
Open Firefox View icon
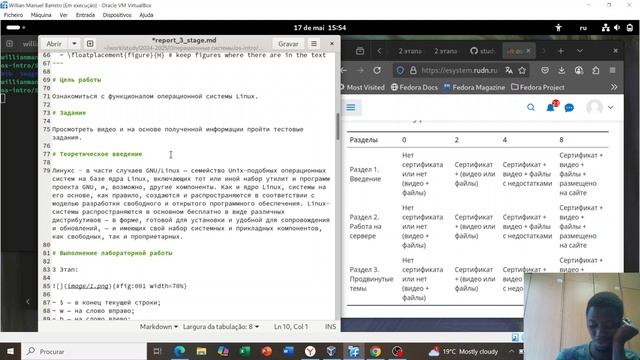(x=360, y=51)
